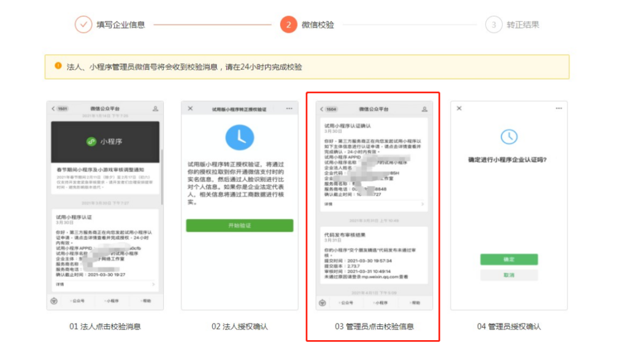
Task: Click the 小程序 green logo banner
Action: coord(105,142)
